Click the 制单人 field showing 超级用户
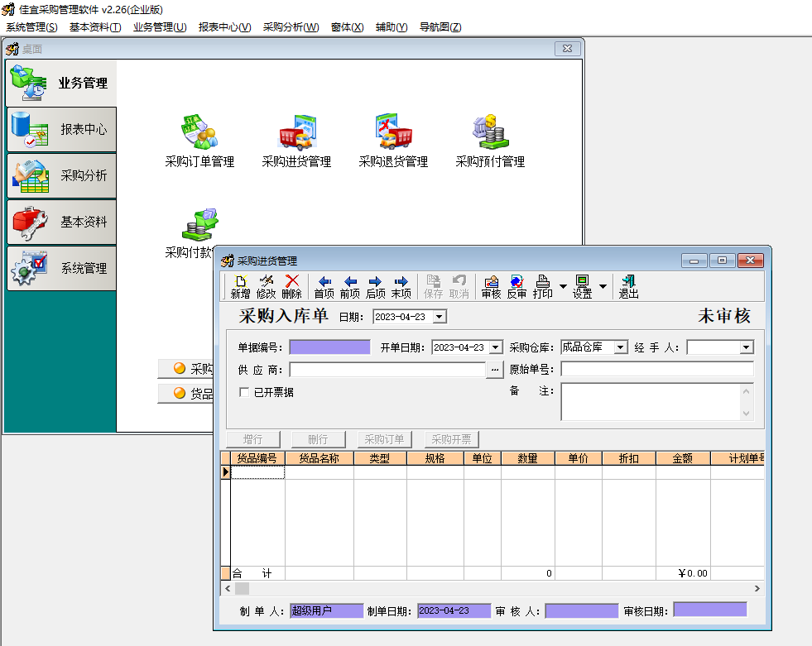 tap(327, 610)
